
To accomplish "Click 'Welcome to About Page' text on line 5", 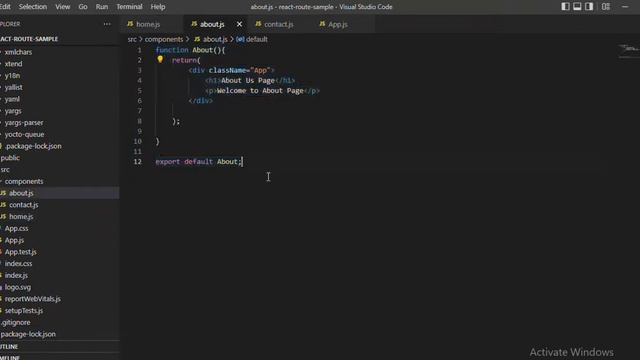I will point(260,91).
